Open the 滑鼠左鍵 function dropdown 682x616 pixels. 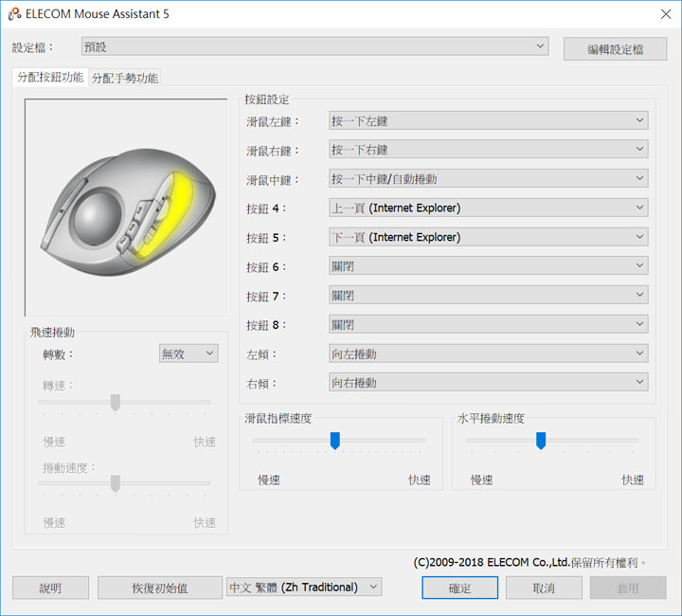(x=489, y=120)
